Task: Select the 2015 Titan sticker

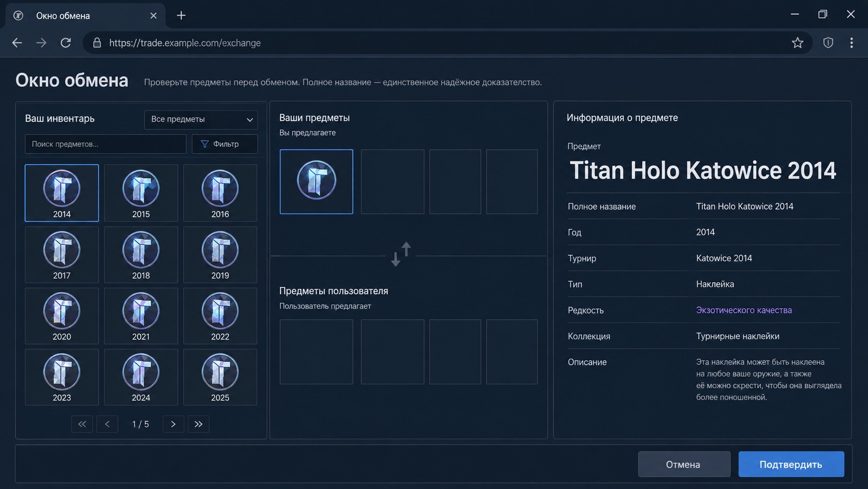Action: 141,193
